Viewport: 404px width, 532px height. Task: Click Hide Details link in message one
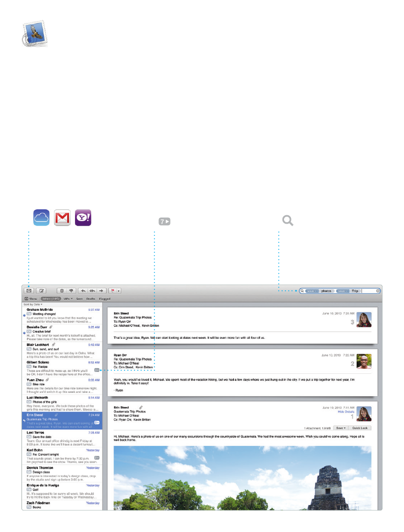346,411
